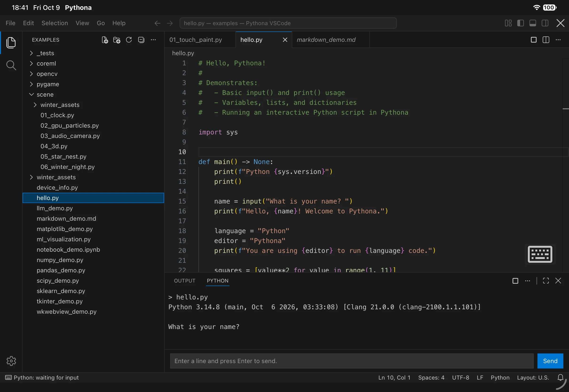
Task: Open the Help menu
Action: coord(119,23)
